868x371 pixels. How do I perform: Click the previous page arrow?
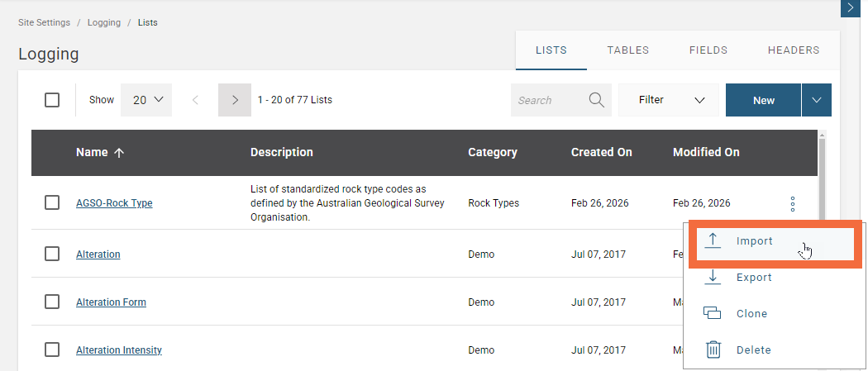(x=195, y=100)
